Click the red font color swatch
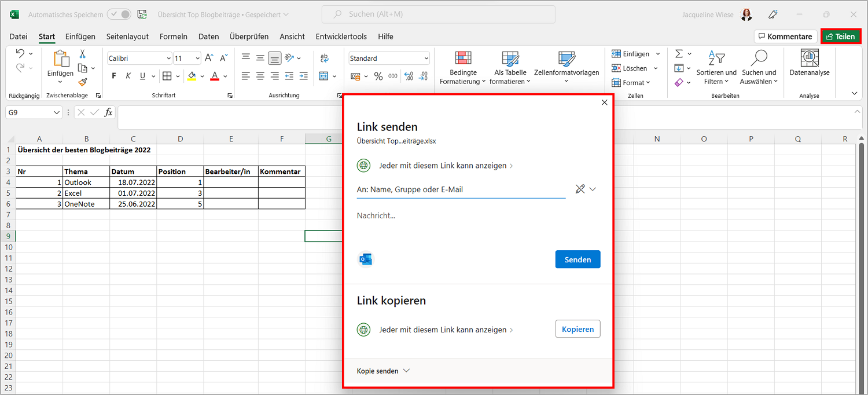 215,76
